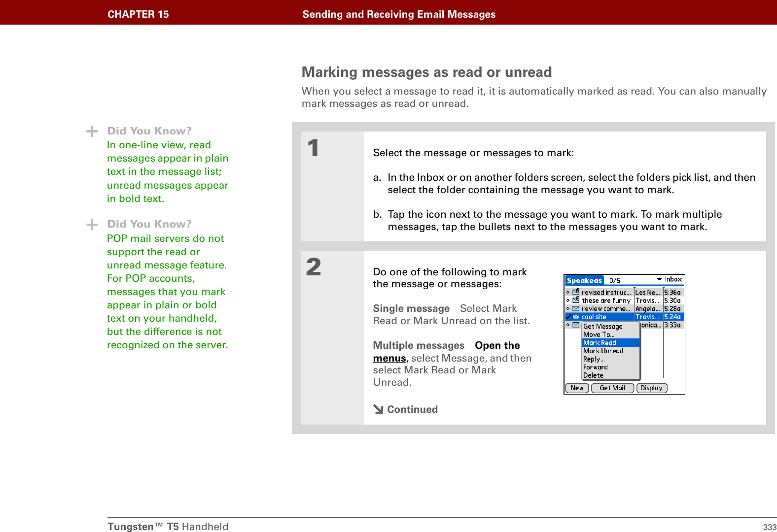Viewport: 777px width, 532px height.
Task: Tap the Display button
Action: pos(652,388)
